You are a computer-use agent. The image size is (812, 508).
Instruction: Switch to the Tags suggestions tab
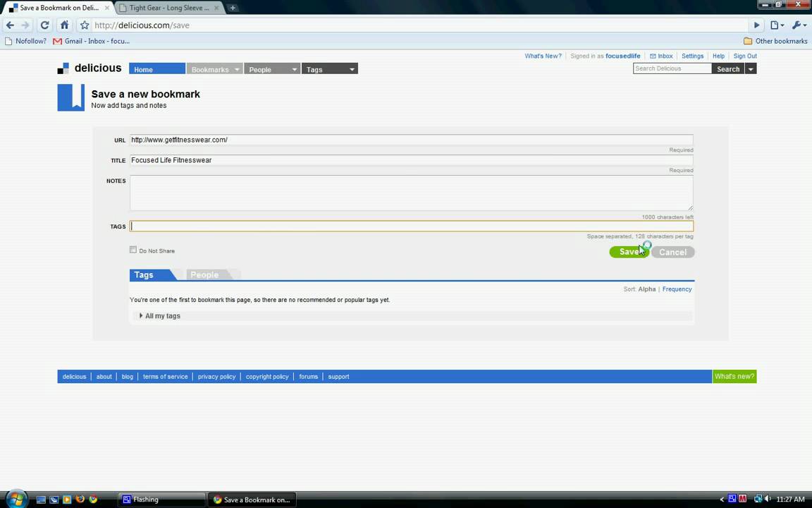click(x=150, y=274)
